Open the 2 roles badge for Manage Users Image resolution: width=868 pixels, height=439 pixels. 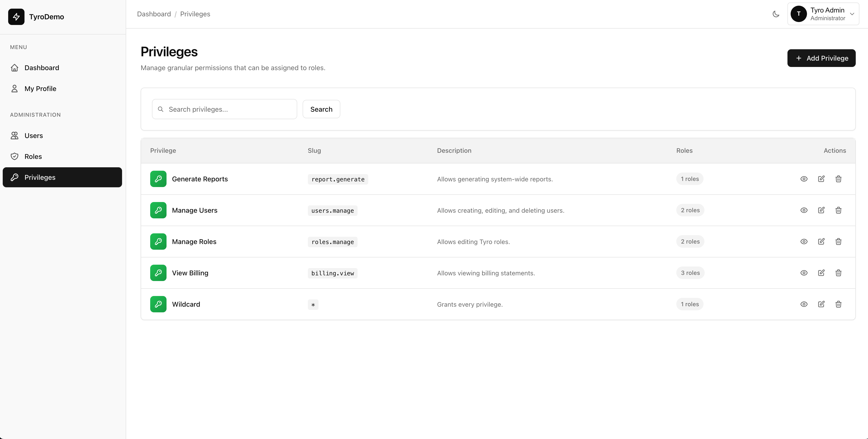click(690, 210)
